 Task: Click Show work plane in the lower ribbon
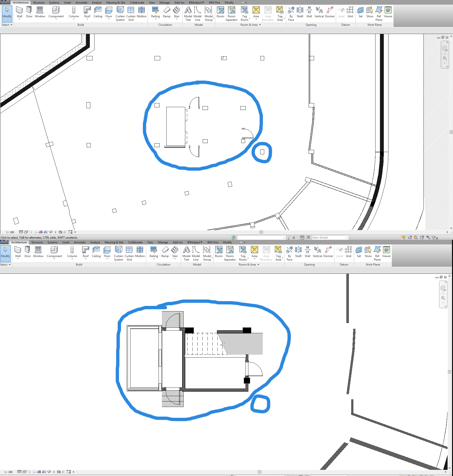coord(368,252)
